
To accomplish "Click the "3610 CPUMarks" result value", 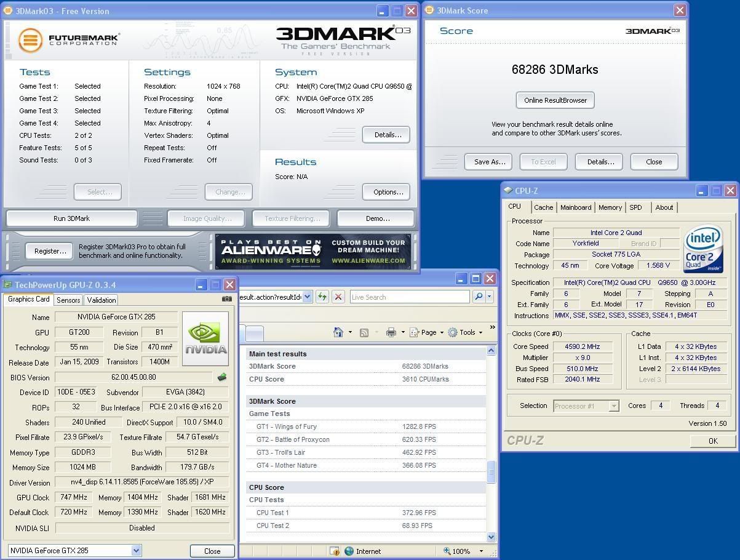I will 426,379.
